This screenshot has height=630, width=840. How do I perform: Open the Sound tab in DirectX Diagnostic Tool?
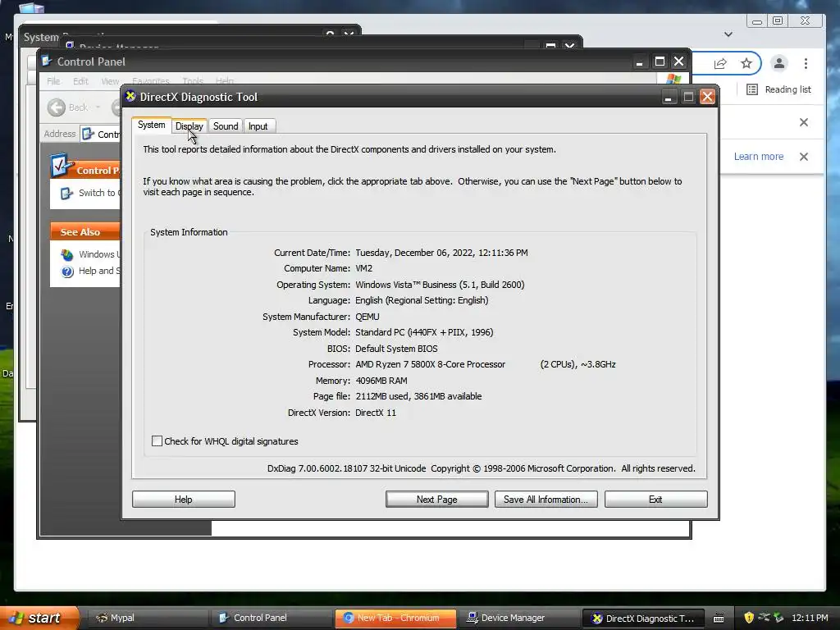[x=226, y=126]
